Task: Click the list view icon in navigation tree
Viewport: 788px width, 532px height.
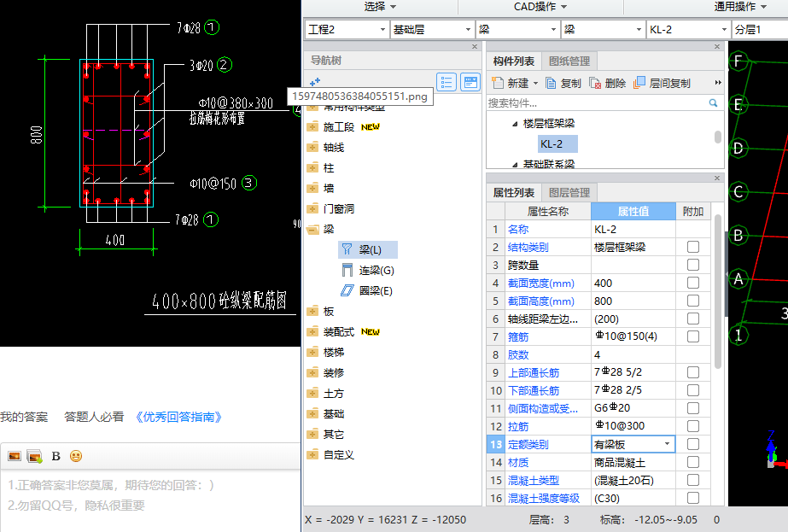Action: 447,82
